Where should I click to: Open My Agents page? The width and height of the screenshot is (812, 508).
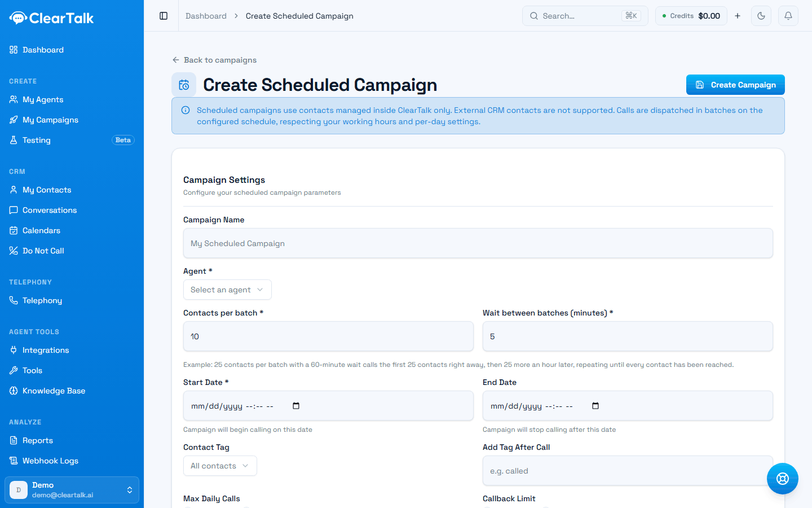(72, 99)
